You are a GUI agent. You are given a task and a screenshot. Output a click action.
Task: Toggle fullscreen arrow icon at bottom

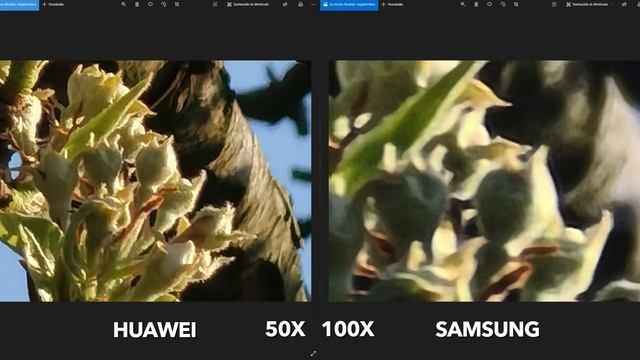tap(313, 354)
